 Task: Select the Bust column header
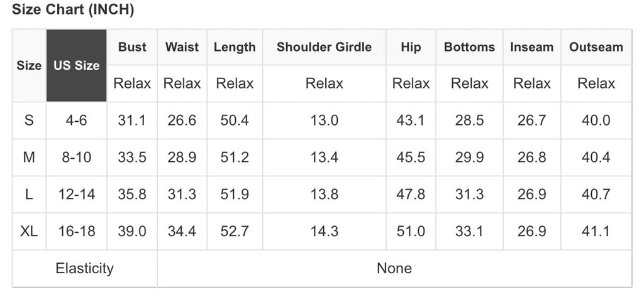132,47
